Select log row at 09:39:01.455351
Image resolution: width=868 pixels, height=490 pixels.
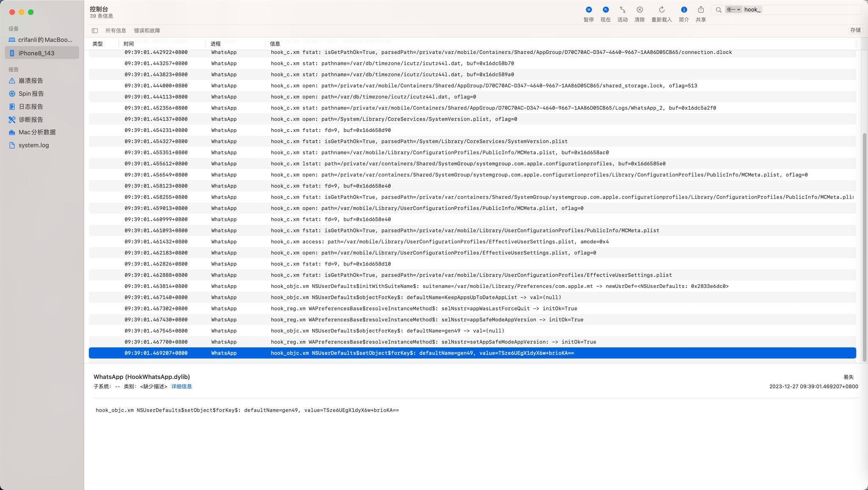pos(472,152)
